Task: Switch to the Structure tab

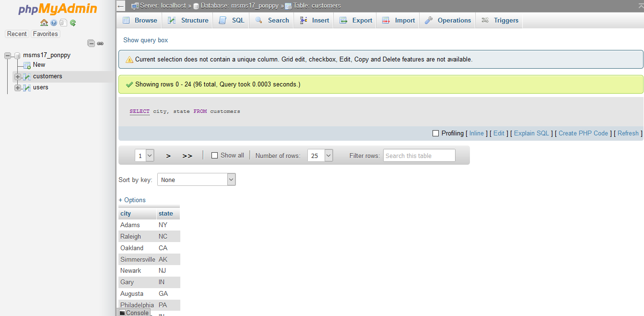Action: pyautogui.click(x=188, y=20)
